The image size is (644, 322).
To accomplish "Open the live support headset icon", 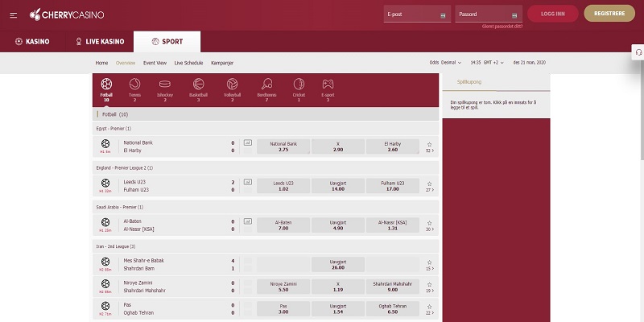I will pos(638,52).
